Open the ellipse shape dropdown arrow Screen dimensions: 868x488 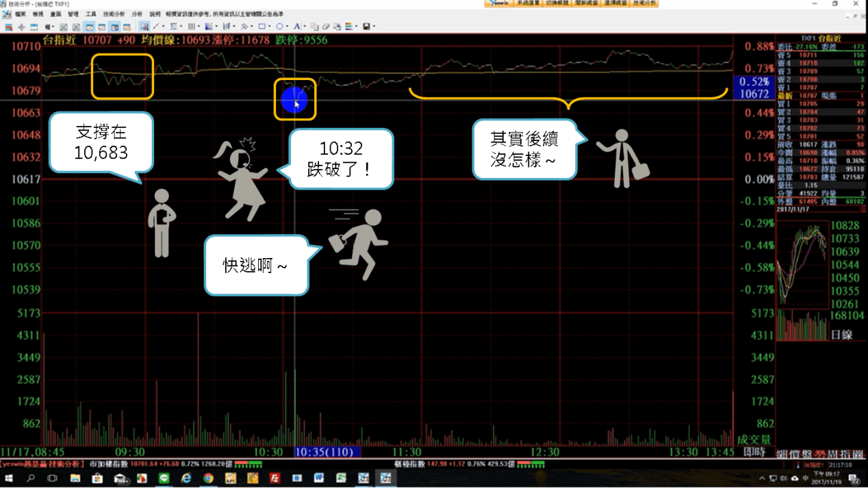[x=287, y=27]
